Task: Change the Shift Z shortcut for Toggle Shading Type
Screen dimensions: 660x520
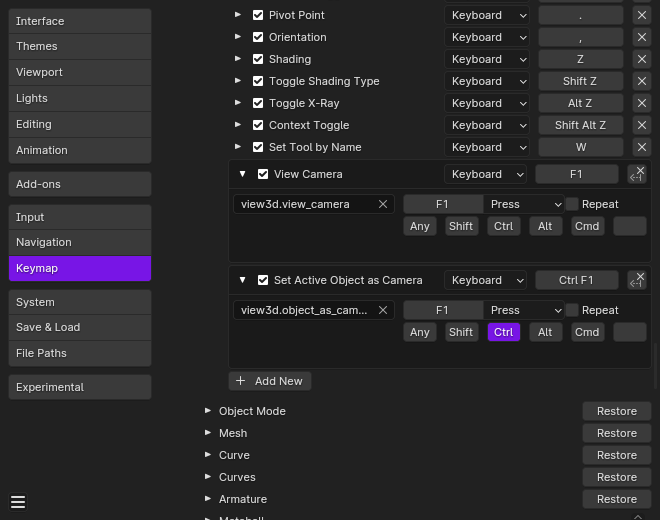Action: pos(580,81)
